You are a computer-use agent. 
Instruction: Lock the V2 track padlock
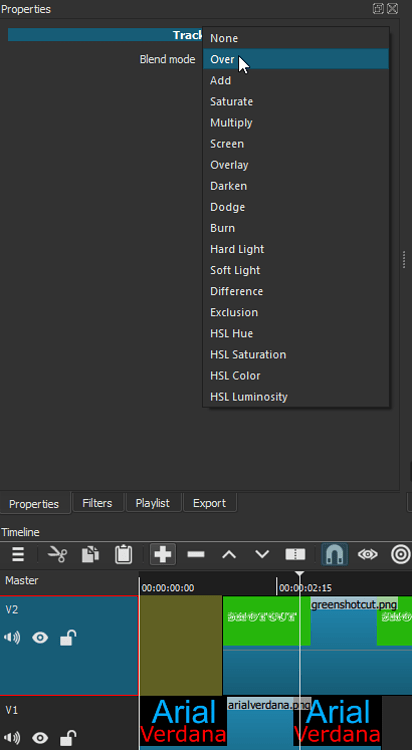pos(68,638)
